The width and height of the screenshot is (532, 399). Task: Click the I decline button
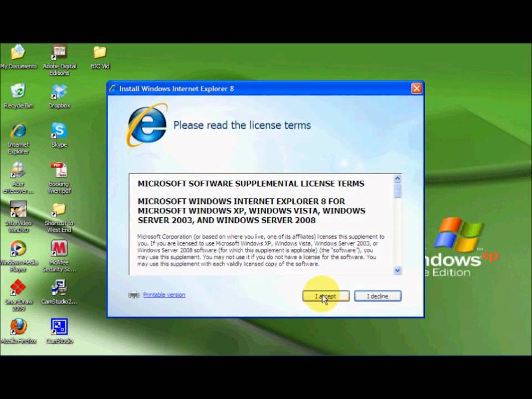click(x=377, y=296)
